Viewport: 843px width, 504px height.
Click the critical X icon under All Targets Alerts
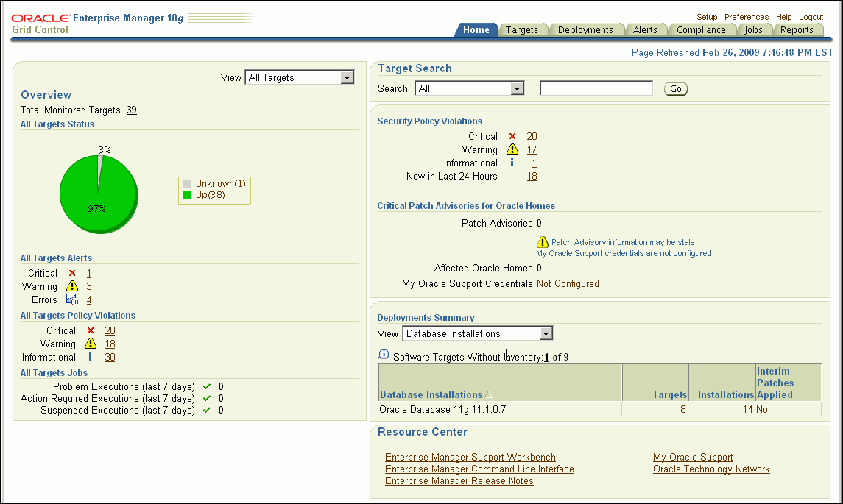coord(72,273)
